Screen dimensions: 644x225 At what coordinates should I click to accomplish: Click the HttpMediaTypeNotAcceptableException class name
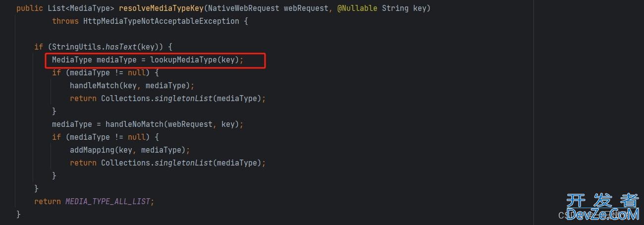(161, 21)
